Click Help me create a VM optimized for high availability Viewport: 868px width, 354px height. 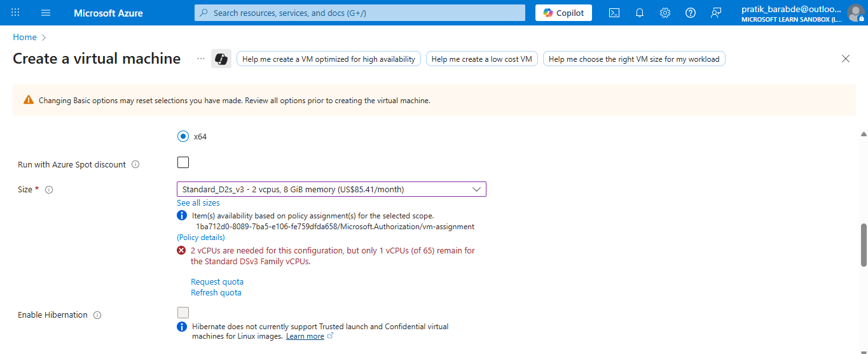click(x=329, y=59)
